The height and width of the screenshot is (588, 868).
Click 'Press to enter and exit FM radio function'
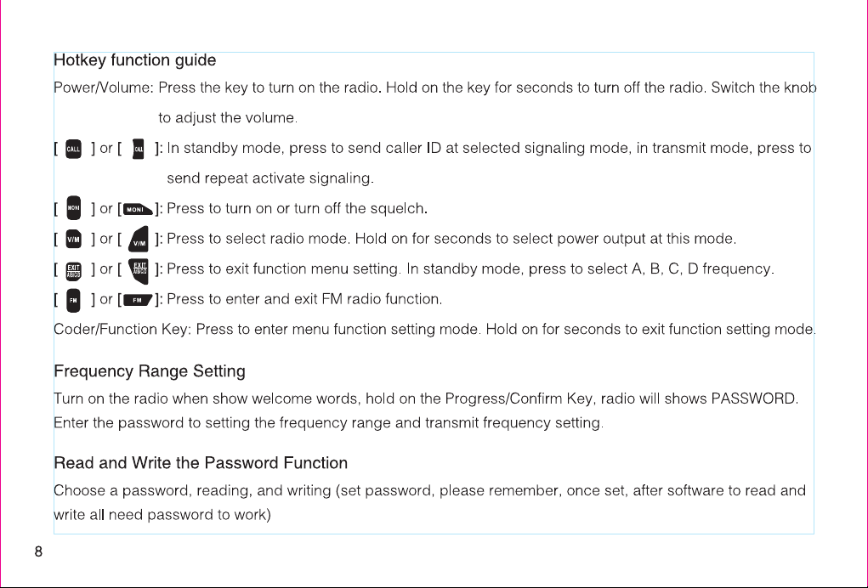click(304, 299)
